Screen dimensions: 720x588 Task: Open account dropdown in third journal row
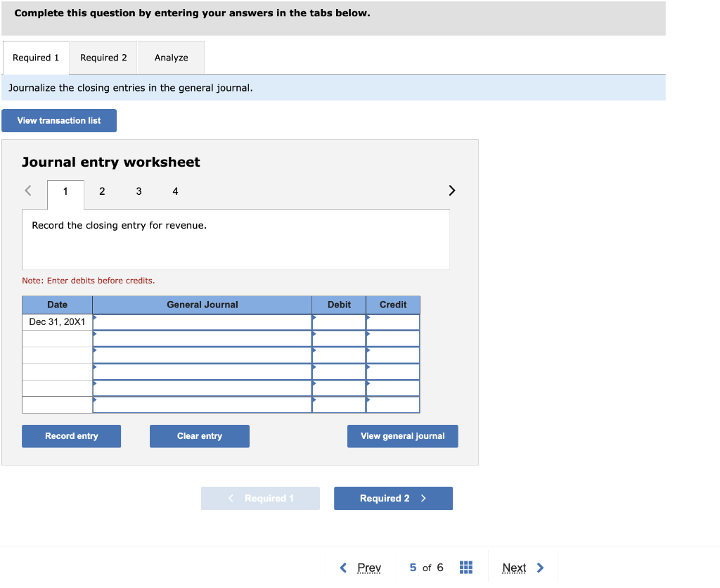pyautogui.click(x=202, y=355)
